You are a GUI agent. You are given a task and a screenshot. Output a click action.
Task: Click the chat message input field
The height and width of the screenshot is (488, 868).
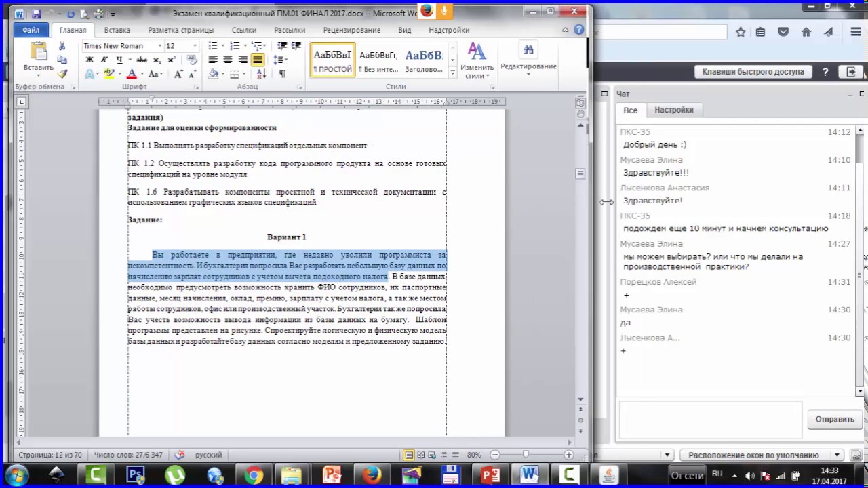[x=711, y=420]
